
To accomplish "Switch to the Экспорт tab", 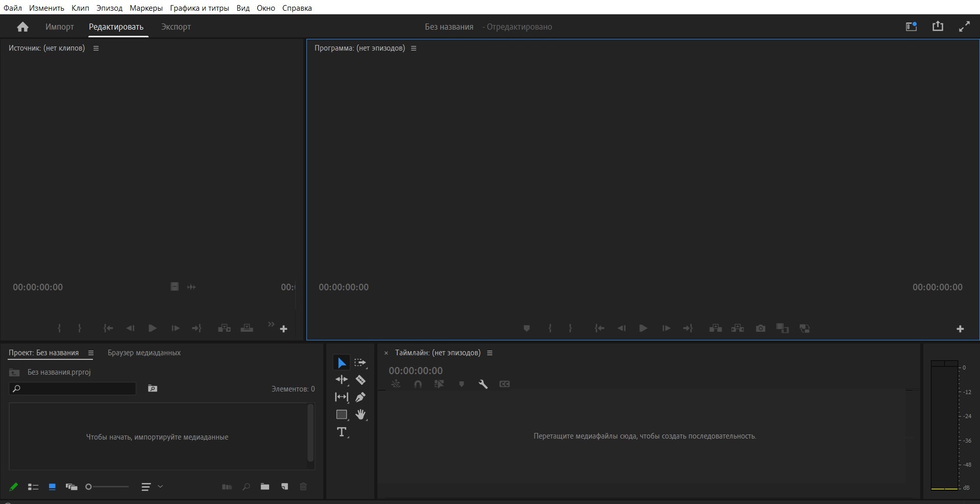I will pyautogui.click(x=176, y=27).
